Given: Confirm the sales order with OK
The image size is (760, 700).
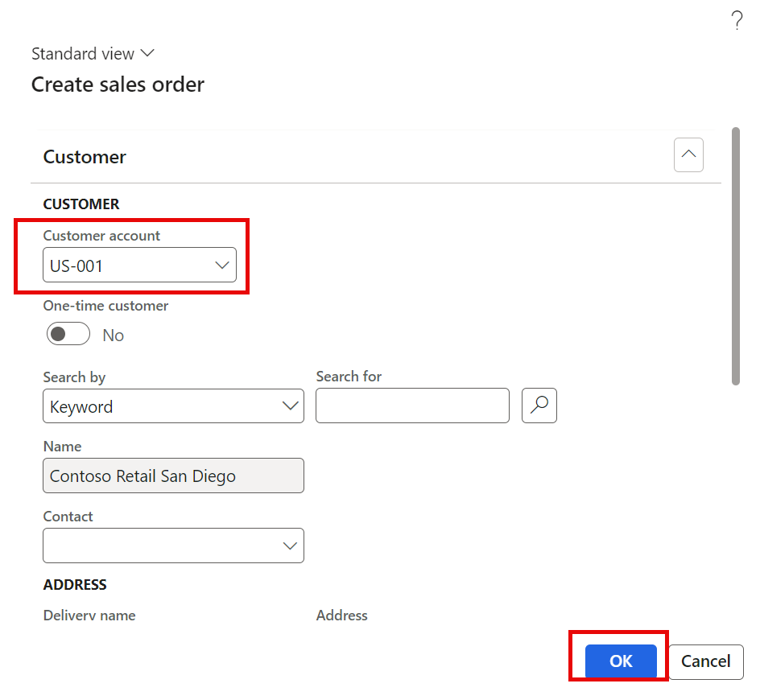Looking at the screenshot, I should pyautogui.click(x=619, y=661).
